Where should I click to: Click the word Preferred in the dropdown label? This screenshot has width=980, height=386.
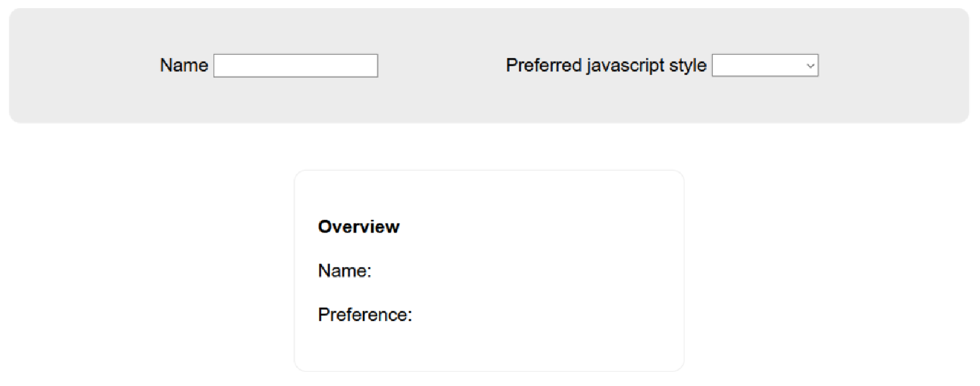tap(543, 65)
